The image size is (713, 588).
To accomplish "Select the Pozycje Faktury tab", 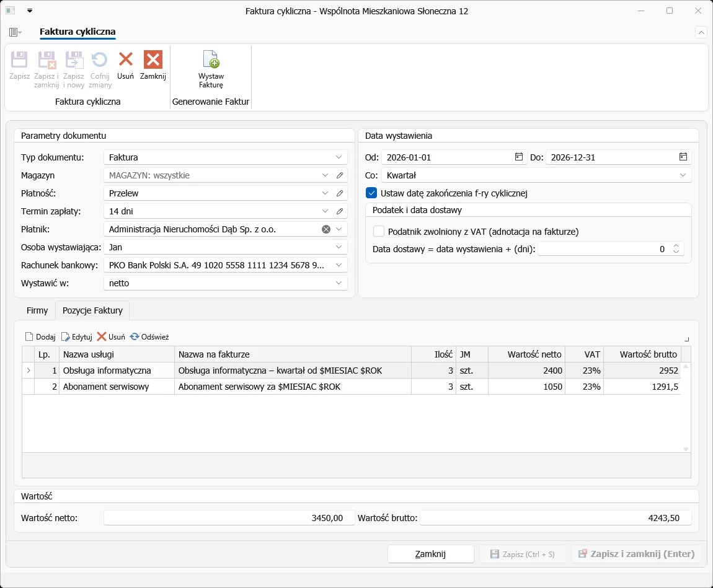I will pyautogui.click(x=93, y=310).
